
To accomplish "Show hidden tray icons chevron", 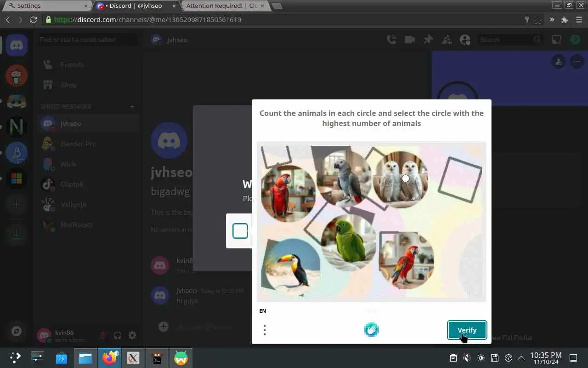I will click(x=521, y=358).
